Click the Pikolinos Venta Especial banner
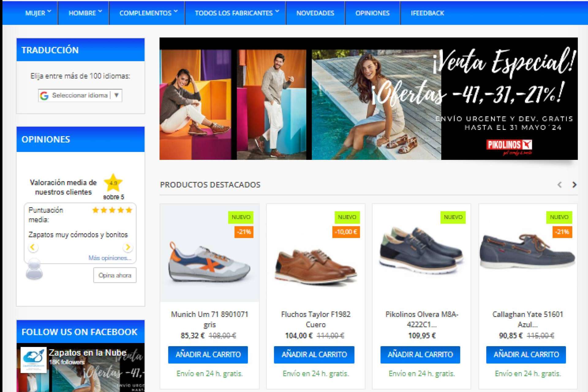The width and height of the screenshot is (588, 392). tap(368, 99)
